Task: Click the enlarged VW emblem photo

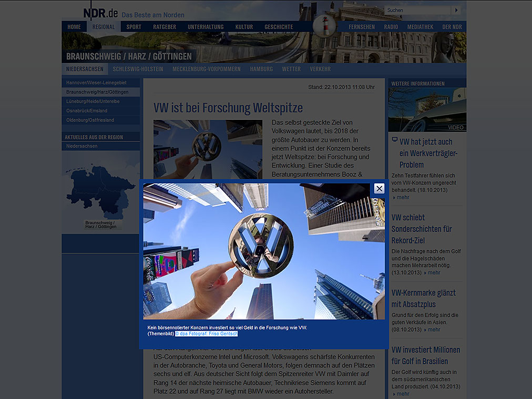Action: [x=264, y=251]
